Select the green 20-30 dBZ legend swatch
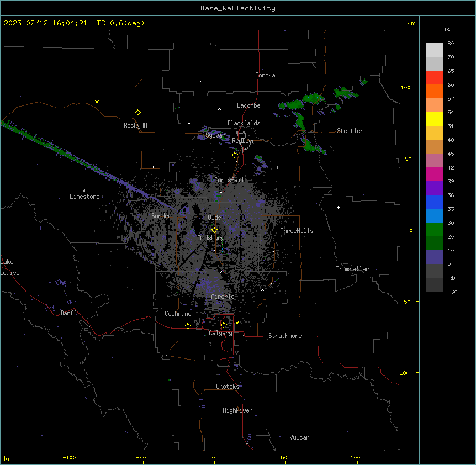Image resolution: width=476 pixels, height=465 pixels. tap(434, 230)
